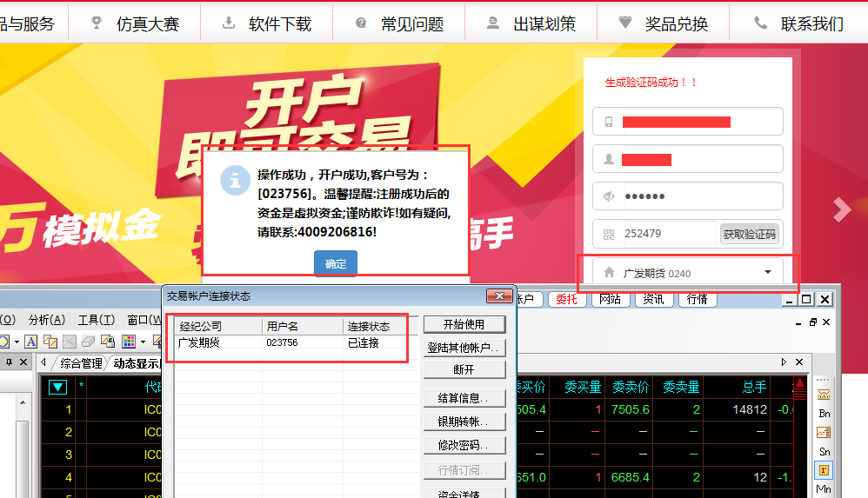868x498 pixels.
Task: Expand the color palette dropdown arrow
Action: click(143, 342)
